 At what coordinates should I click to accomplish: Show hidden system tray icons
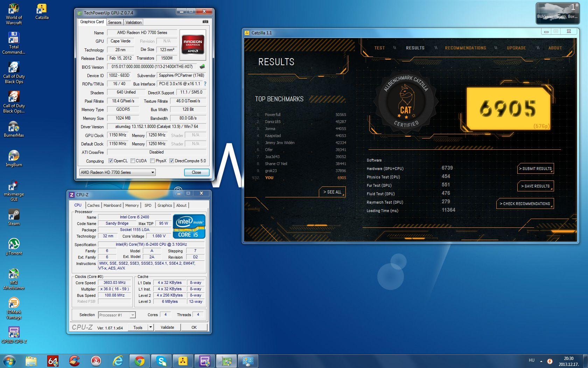point(541,361)
